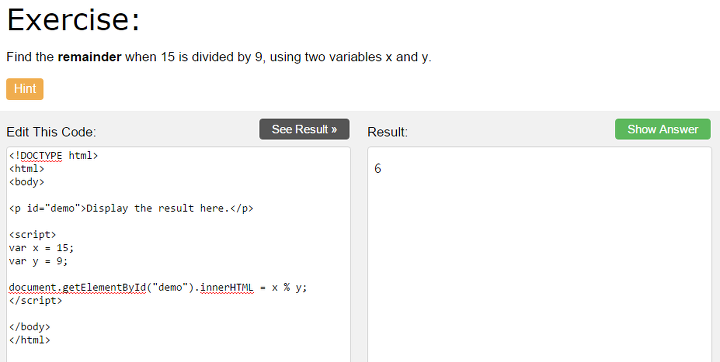Run code with See Result button
Image resolution: width=720 pixels, height=362 pixels.
coord(304,129)
